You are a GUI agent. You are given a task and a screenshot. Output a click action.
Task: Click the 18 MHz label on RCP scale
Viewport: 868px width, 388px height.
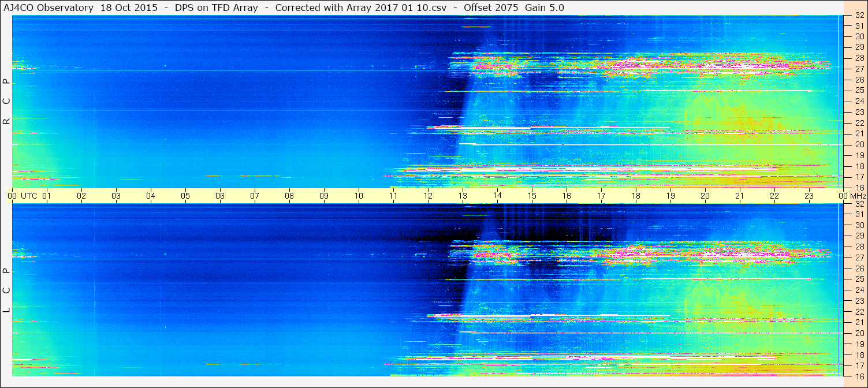coord(859,166)
